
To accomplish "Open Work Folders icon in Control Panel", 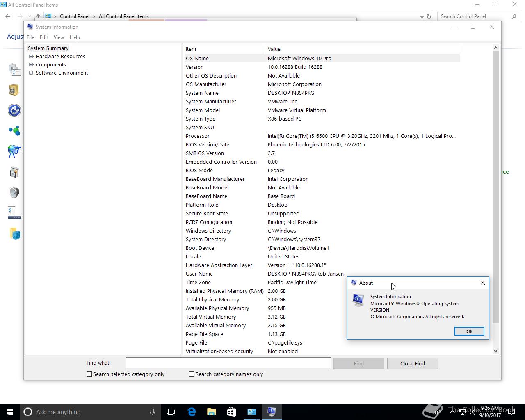I will point(15,234).
